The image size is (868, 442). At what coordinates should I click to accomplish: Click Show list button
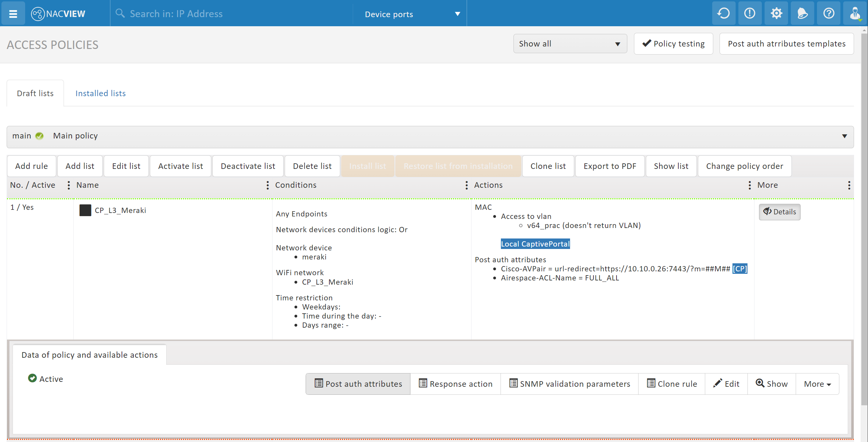coord(671,166)
